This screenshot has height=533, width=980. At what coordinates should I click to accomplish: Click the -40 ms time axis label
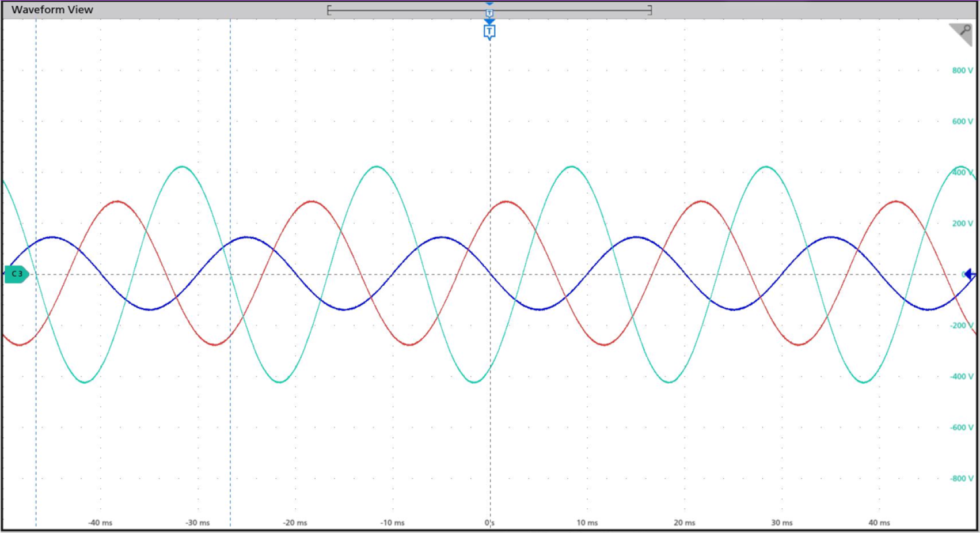tap(100, 523)
